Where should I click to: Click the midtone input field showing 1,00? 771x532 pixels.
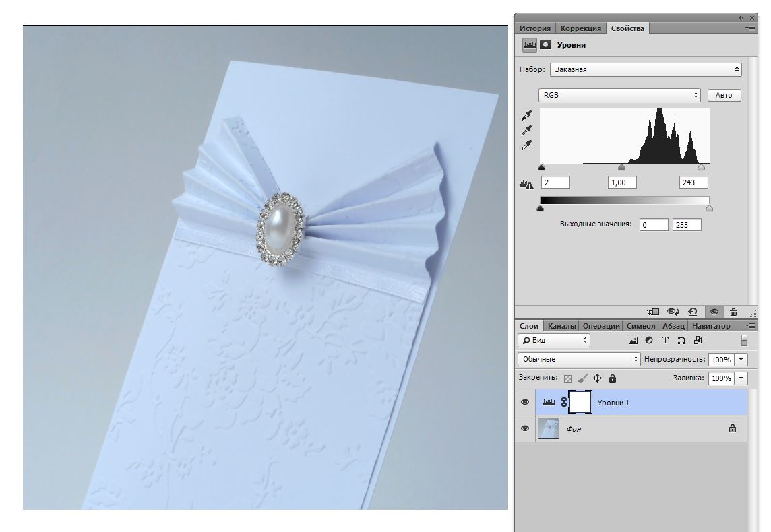pyautogui.click(x=622, y=182)
